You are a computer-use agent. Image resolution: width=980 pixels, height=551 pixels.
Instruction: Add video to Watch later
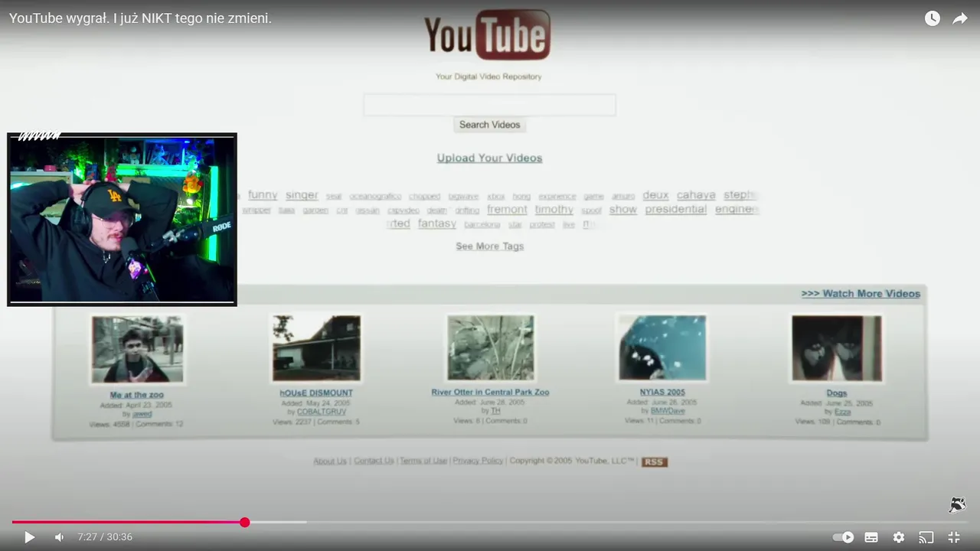932,18
